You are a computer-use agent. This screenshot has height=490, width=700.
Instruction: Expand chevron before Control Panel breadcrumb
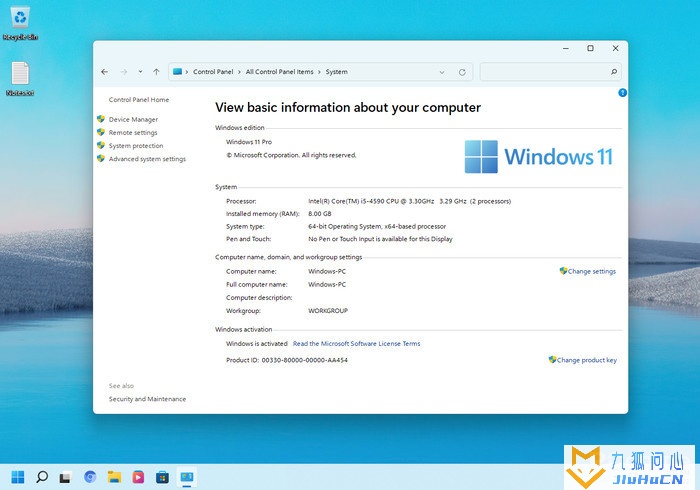(x=187, y=72)
